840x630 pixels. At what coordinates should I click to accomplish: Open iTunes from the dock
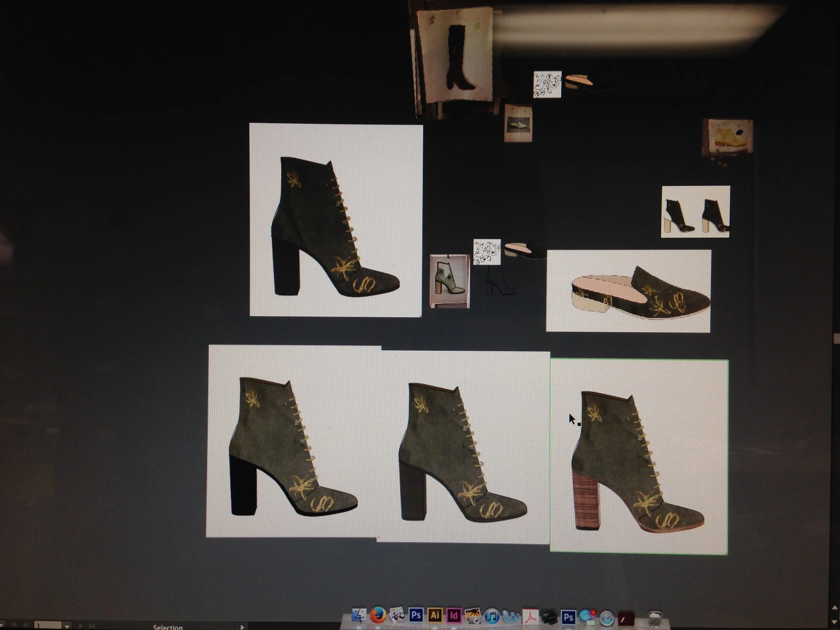492,617
